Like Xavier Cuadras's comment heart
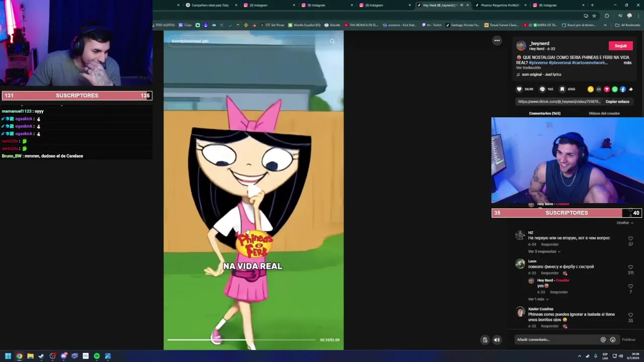The image size is (644, 362). [x=630, y=315]
